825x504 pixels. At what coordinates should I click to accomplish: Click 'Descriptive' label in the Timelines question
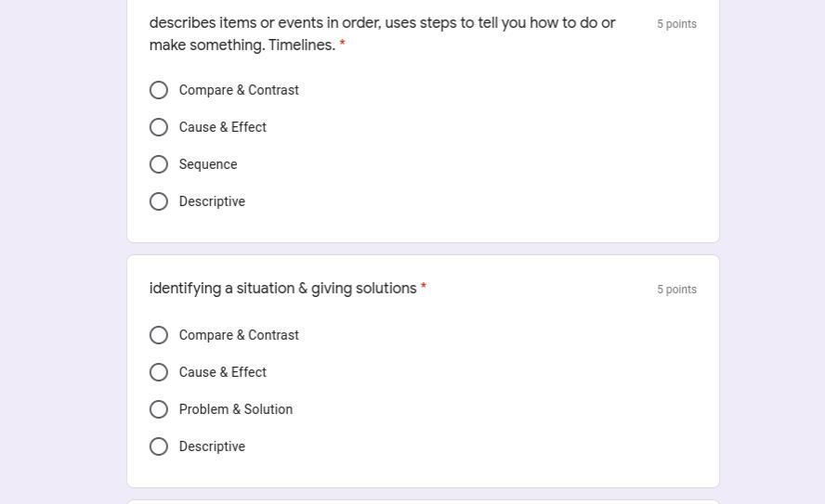point(212,201)
